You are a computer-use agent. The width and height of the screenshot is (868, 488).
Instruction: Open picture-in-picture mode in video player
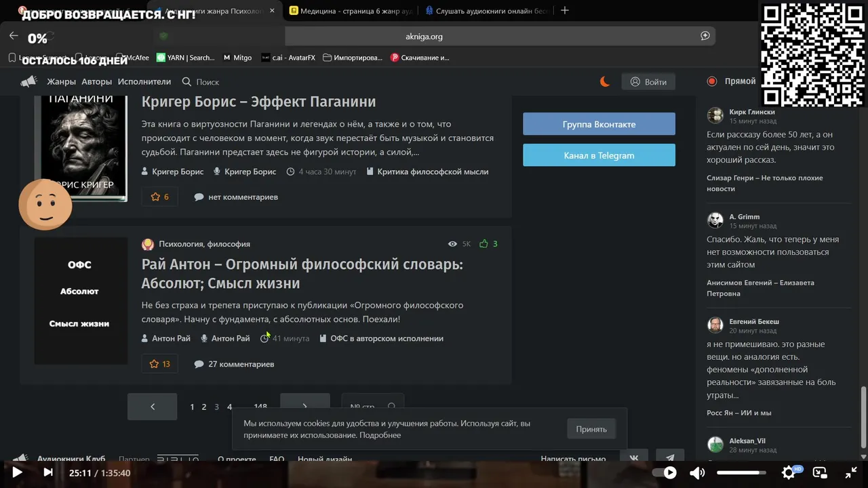(x=820, y=472)
